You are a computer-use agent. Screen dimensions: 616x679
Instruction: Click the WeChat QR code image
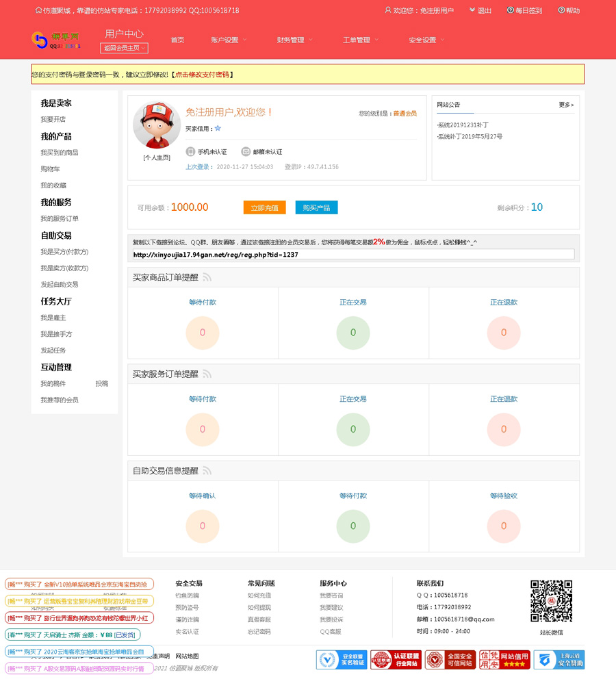tap(551, 602)
